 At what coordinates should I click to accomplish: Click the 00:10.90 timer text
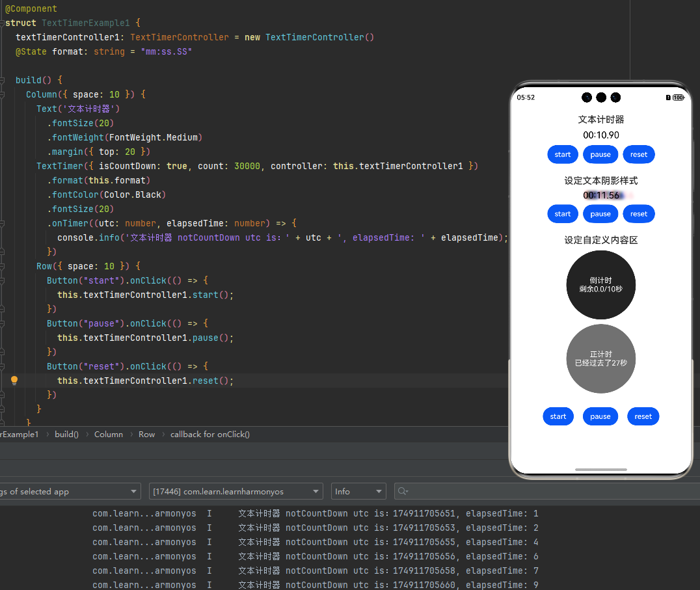click(x=601, y=135)
